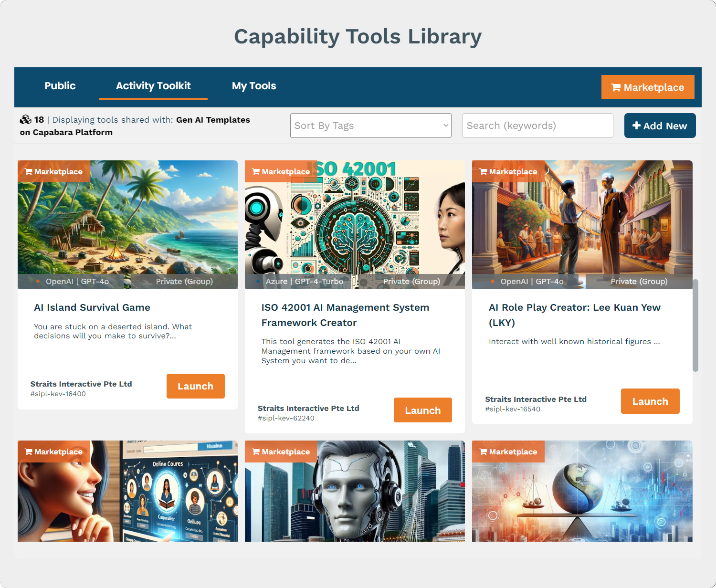716x588 pixels.
Task: Click the plus icon in Add New button
Action: click(636, 126)
